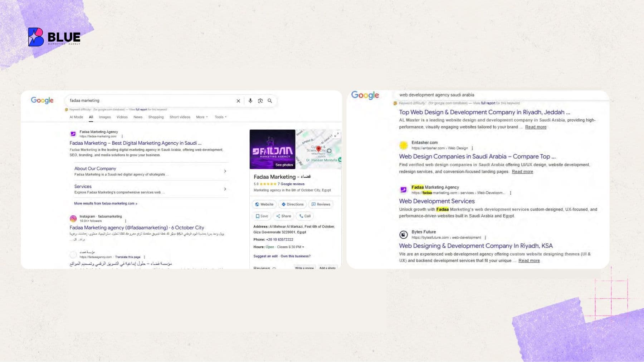Click the Instagram favicon in search results
This screenshot has height=362, width=644.
(x=73, y=218)
